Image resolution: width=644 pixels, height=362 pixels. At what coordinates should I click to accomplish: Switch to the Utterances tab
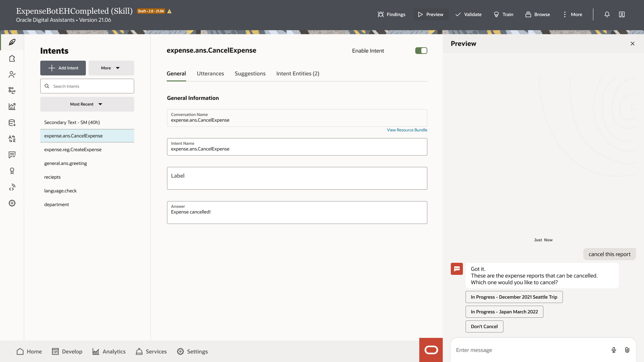click(x=210, y=73)
